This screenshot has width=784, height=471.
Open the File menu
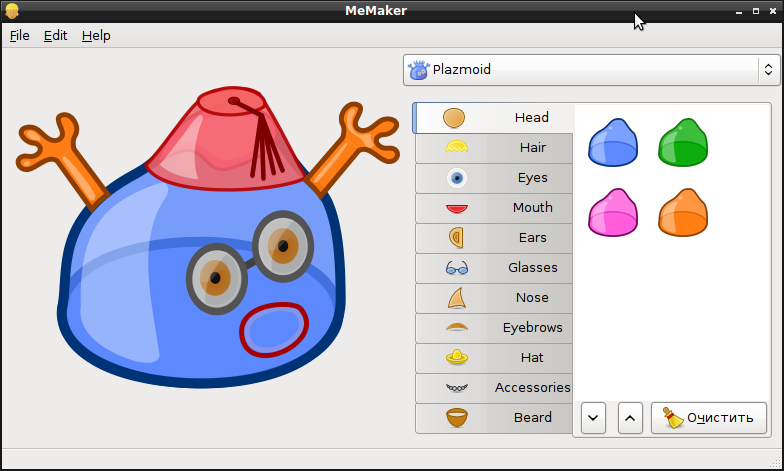point(20,36)
